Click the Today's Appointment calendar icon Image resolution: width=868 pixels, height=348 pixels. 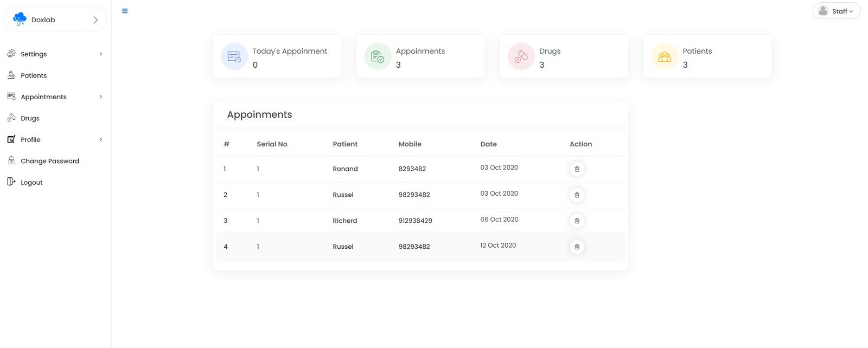(234, 56)
